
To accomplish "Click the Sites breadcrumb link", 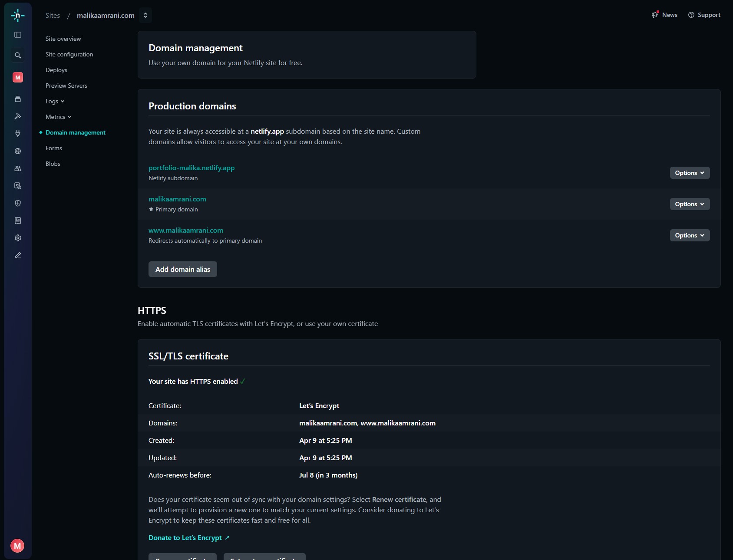I will pos(53,15).
